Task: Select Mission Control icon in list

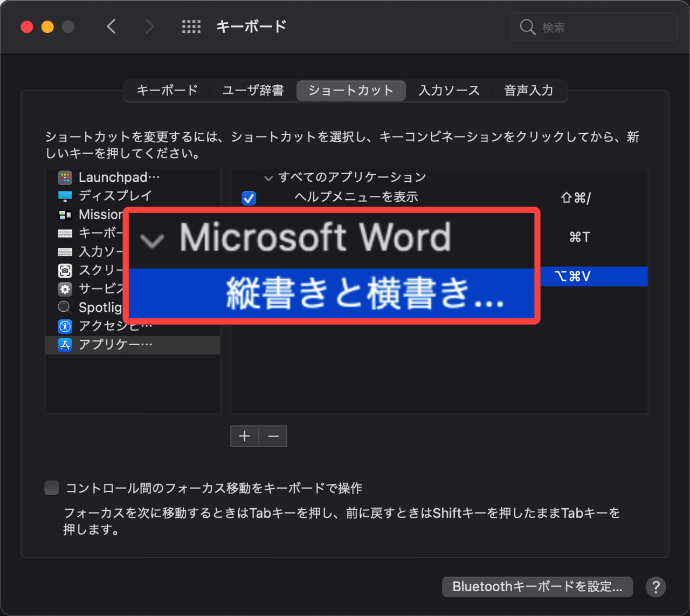Action: click(65, 215)
